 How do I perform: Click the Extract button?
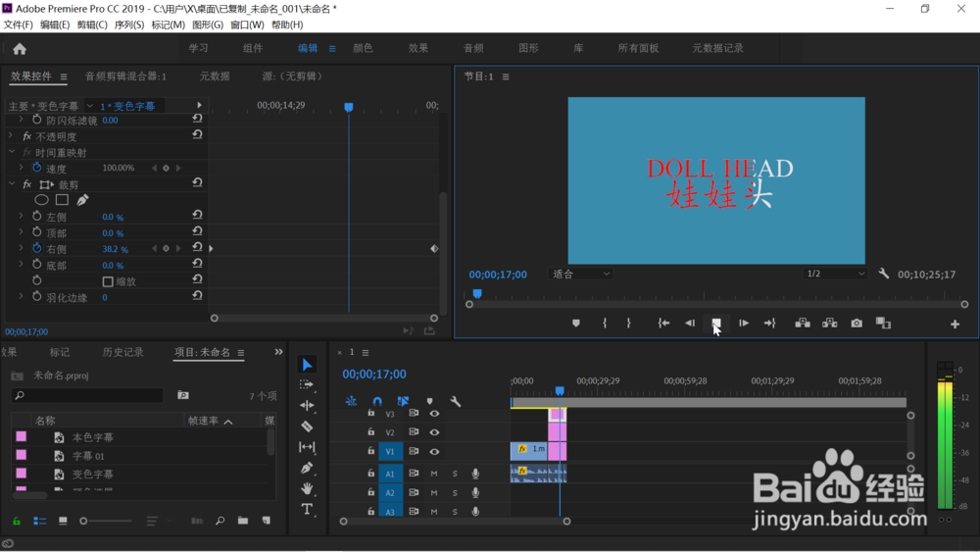click(829, 324)
